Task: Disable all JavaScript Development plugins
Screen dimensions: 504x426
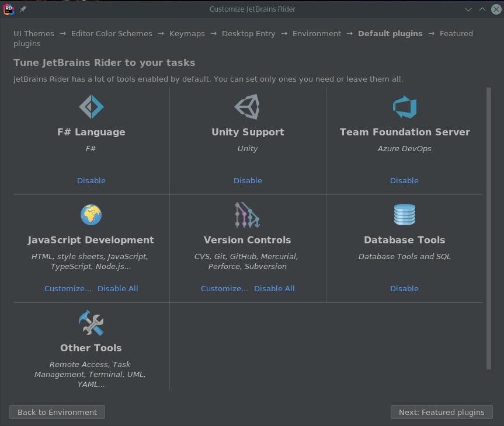Action: (117, 288)
